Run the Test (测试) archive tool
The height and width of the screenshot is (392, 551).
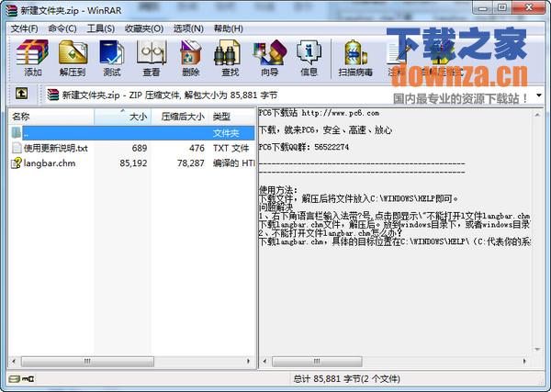click(112, 58)
